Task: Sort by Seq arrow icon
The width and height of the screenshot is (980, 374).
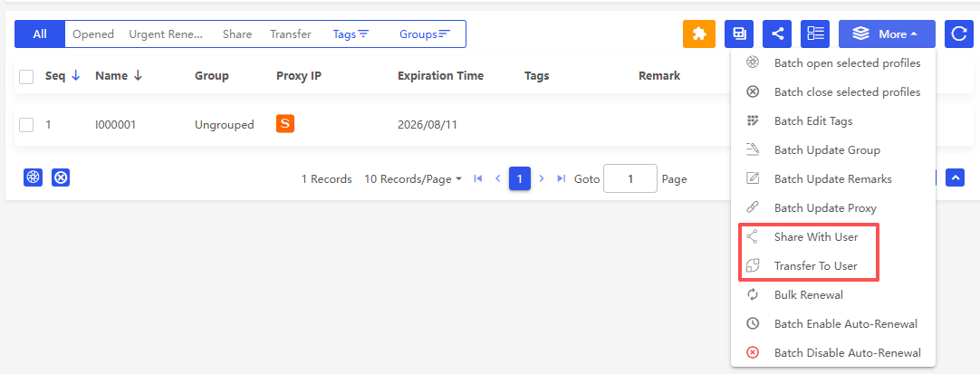Action: (x=76, y=75)
